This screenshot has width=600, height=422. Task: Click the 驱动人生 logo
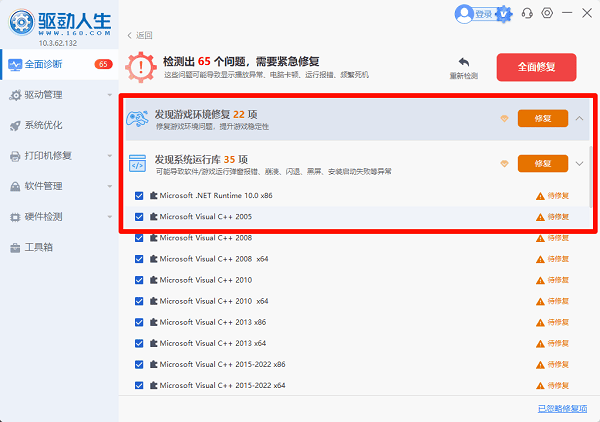tap(60, 22)
